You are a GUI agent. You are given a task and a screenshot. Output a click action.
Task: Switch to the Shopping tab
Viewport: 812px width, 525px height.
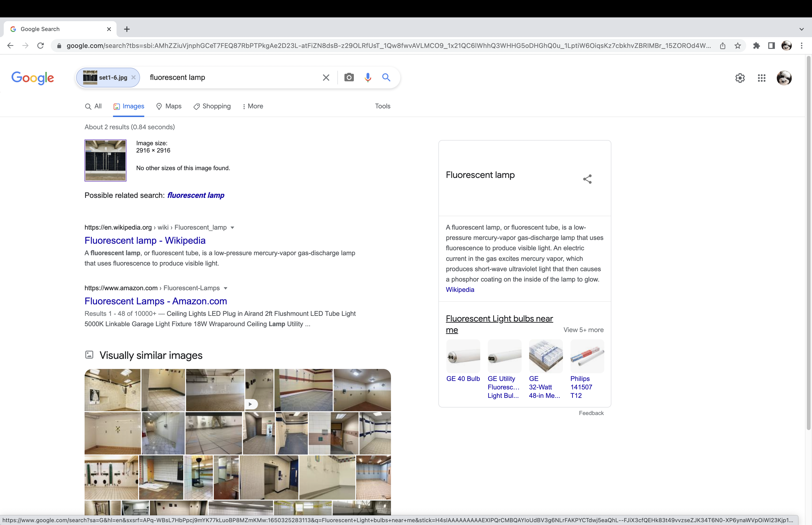[212, 106]
